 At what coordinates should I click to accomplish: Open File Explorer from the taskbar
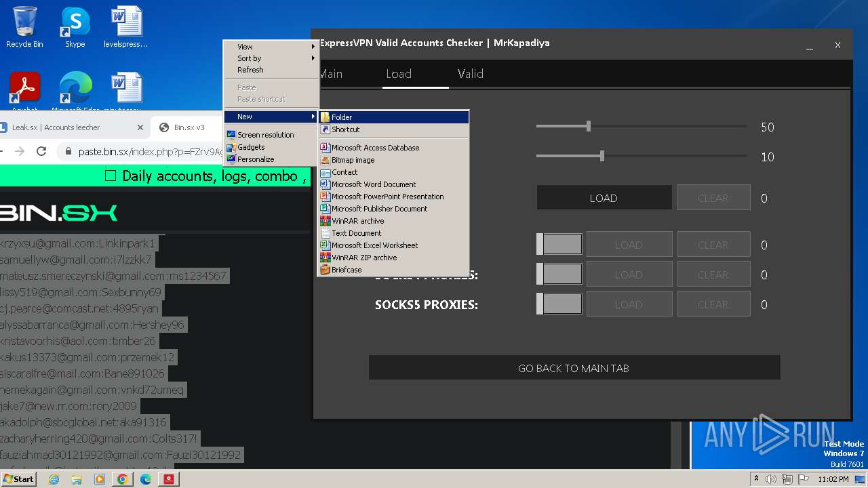77,479
